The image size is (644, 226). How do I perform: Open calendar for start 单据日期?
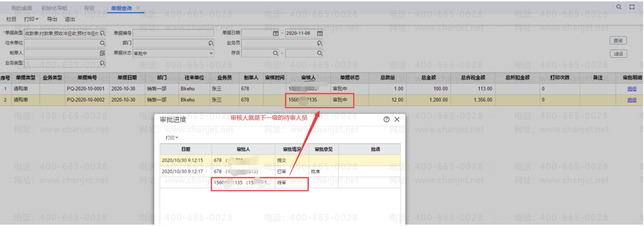pos(276,33)
